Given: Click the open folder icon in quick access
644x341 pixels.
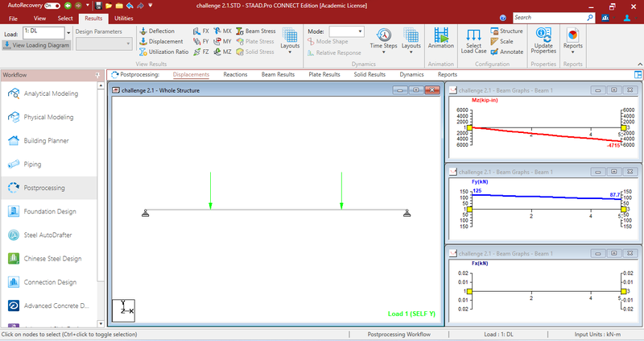Looking at the screenshot, I should (x=109, y=6).
